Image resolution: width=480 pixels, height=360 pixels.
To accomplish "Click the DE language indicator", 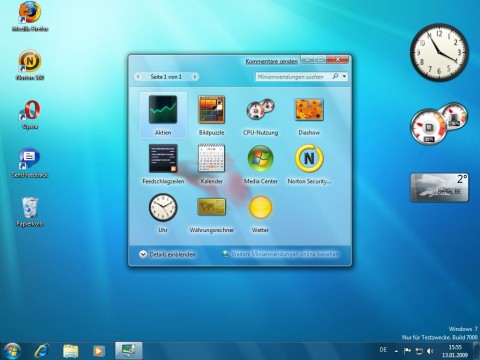I will tap(383, 350).
